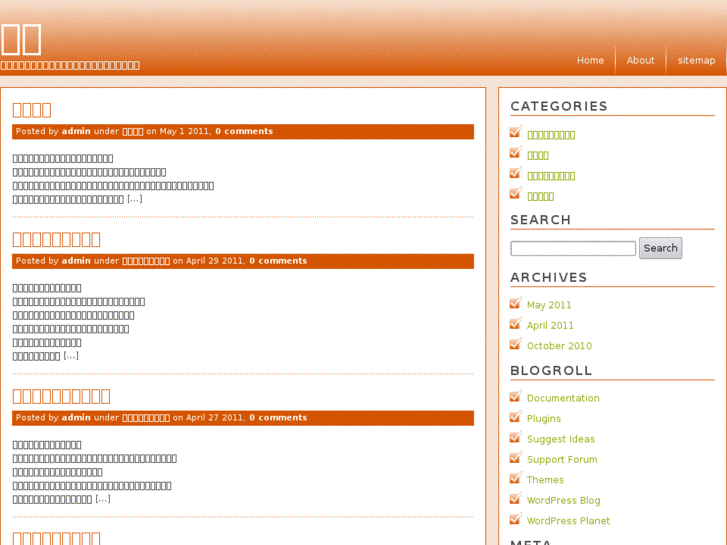Open the post title dated April 29 2011
The width and height of the screenshot is (727, 545).
click(56, 239)
